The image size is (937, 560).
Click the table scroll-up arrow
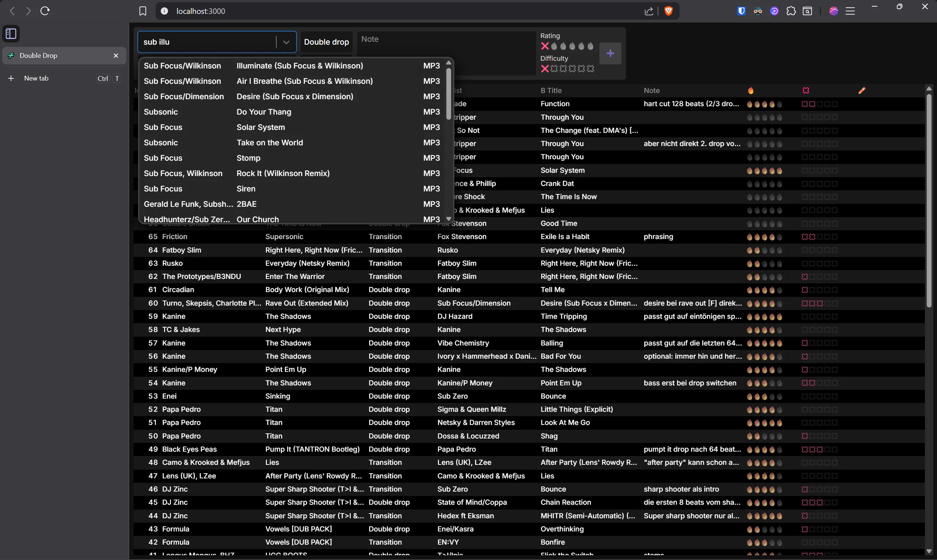(929, 88)
